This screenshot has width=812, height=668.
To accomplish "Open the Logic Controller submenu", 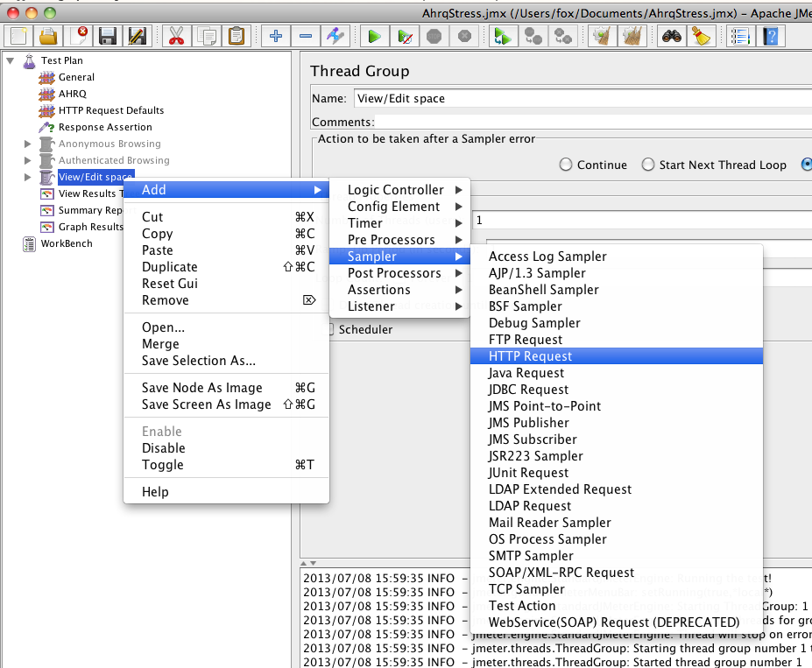I will coord(399,190).
